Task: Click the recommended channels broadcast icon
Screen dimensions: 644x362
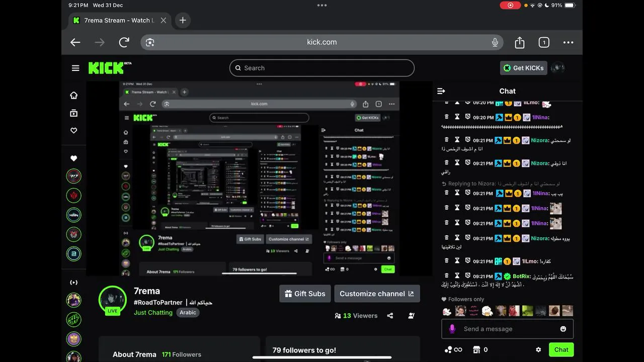Action: click(74, 283)
